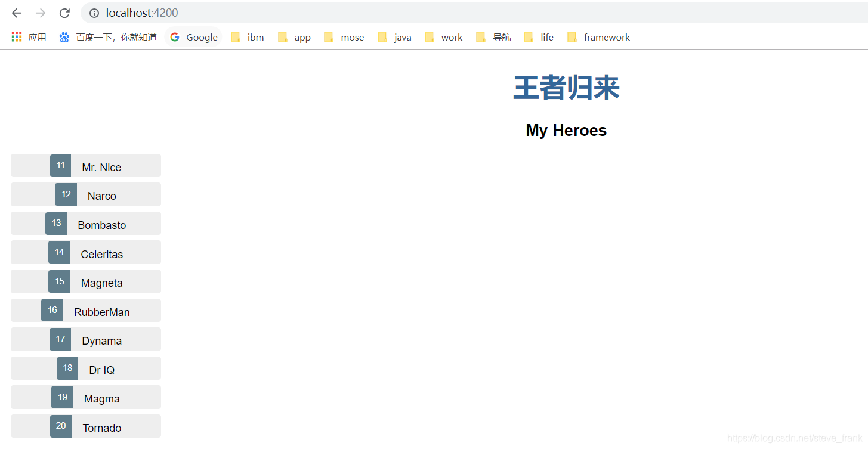The height and width of the screenshot is (449, 868).
Task: Open the java bookmark folder
Action: point(395,37)
